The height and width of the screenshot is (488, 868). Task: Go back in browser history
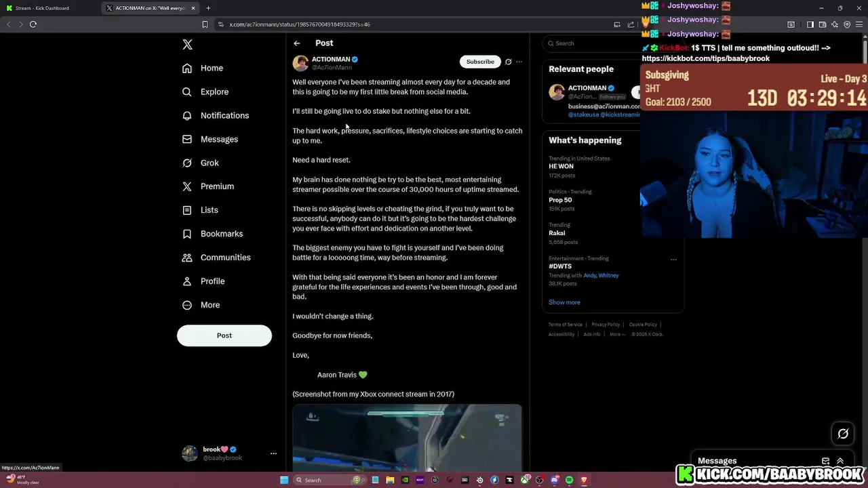pos(8,24)
